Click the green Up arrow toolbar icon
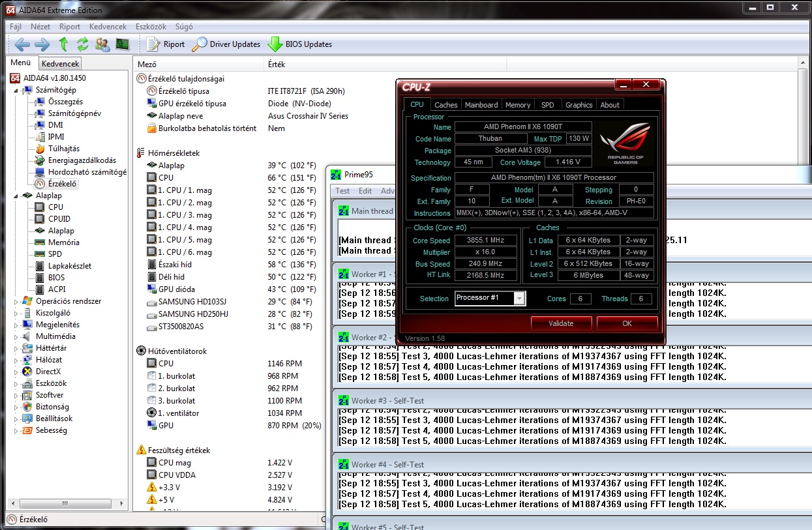 [63, 44]
